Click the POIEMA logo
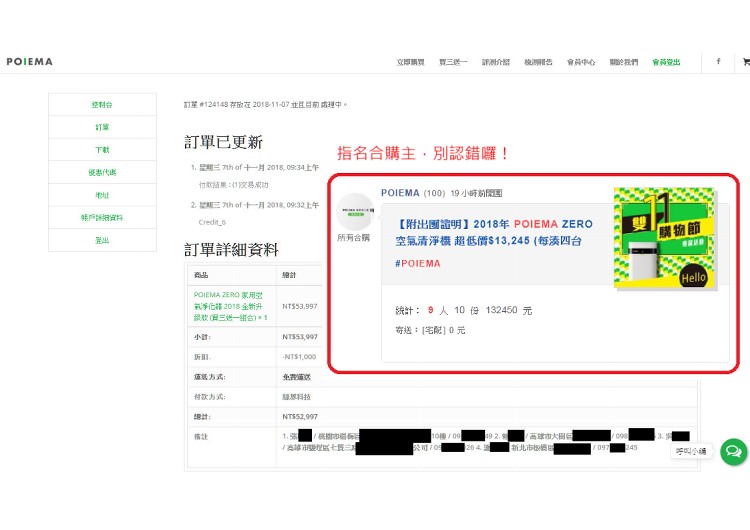Viewport: 750px width, 530px height. [x=30, y=62]
